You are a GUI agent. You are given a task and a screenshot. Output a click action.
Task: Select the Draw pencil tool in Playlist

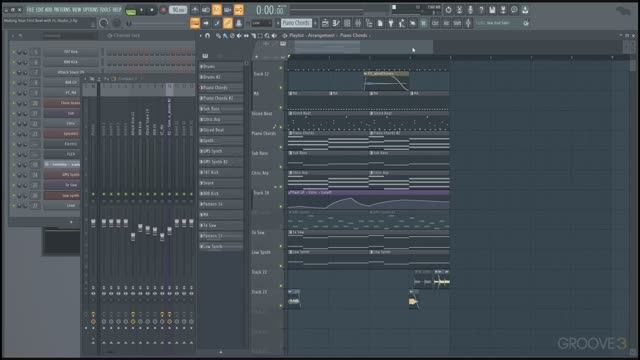coord(218,36)
